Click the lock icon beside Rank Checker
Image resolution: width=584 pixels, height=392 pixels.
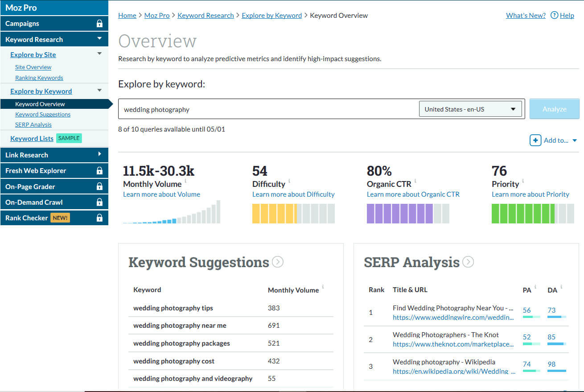coord(99,218)
